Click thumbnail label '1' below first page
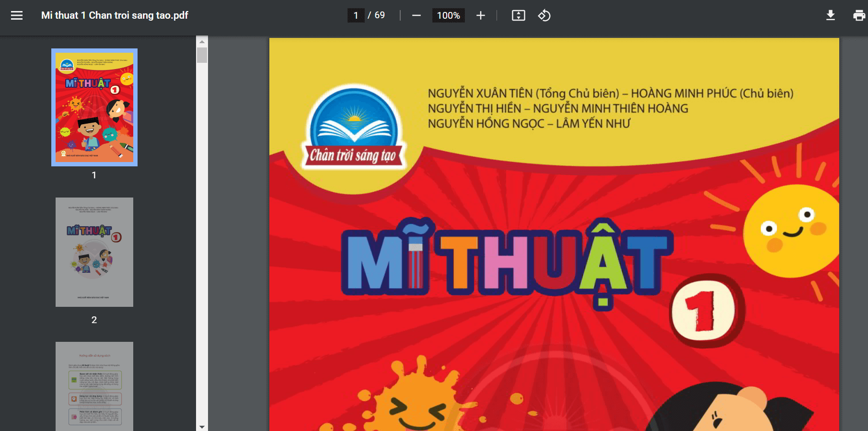Screen dimensions: 868x431 94,175
